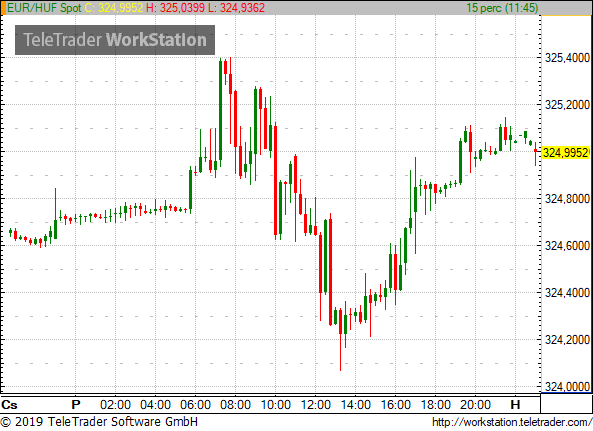Click the 20:00 time axis label
Viewport: 593px width, 431px height.
tap(475, 405)
